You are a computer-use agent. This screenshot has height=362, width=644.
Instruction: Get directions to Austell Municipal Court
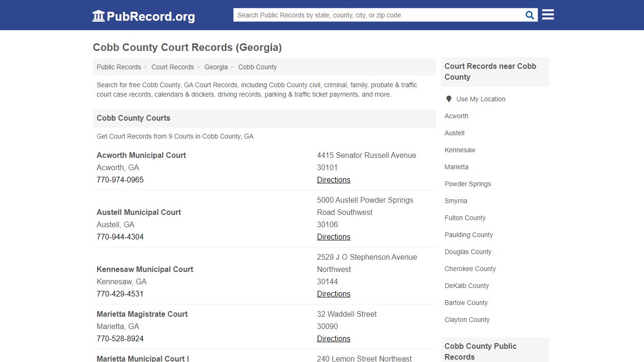click(x=333, y=237)
